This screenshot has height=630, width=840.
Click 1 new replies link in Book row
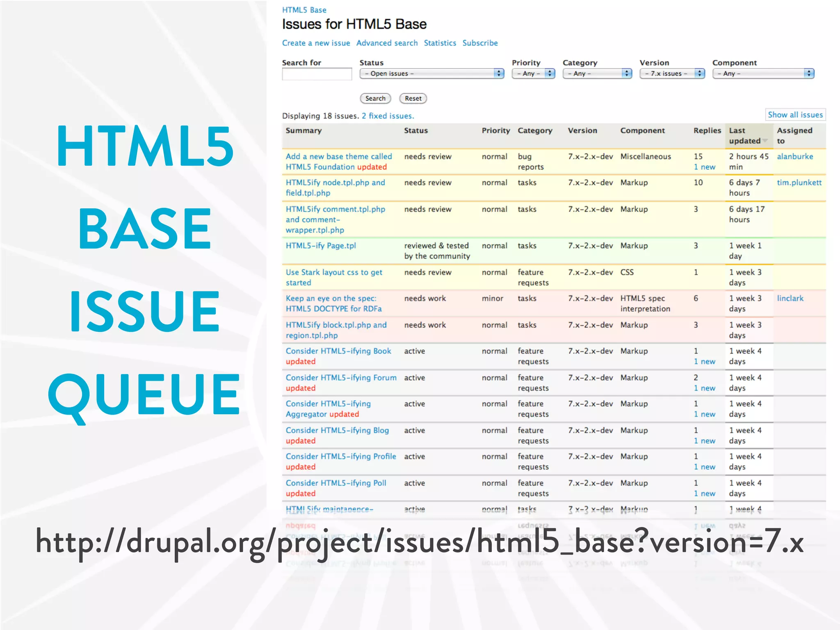[704, 361]
